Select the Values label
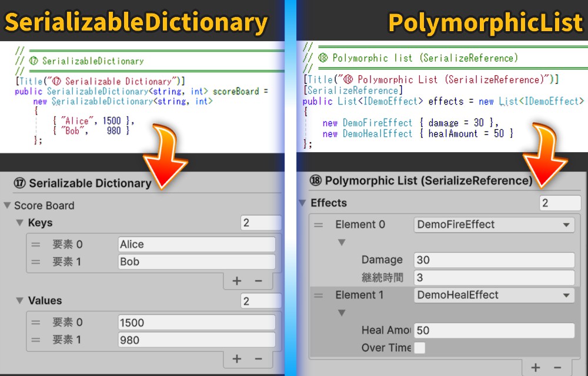This screenshot has width=588, height=376. pyautogui.click(x=45, y=301)
